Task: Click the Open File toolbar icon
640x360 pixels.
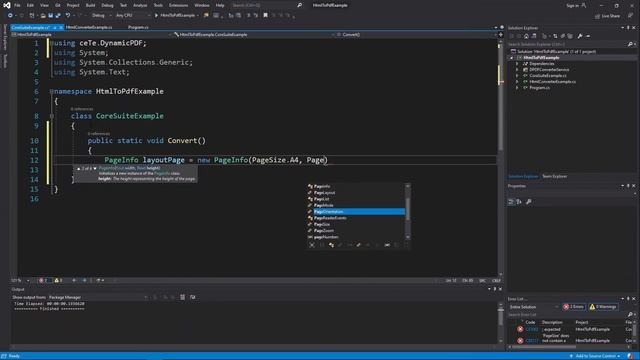Action: pos(43,16)
